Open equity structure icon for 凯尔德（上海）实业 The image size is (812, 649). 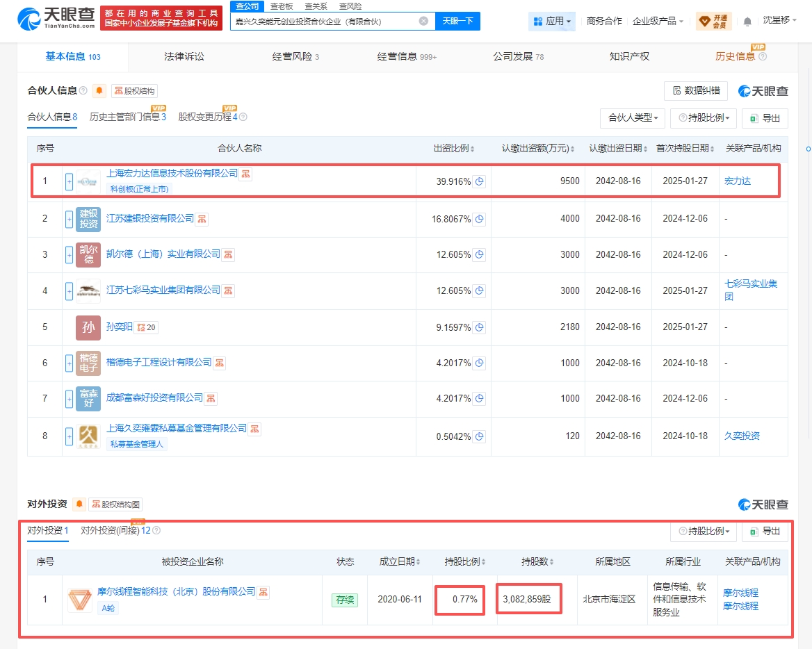228,254
